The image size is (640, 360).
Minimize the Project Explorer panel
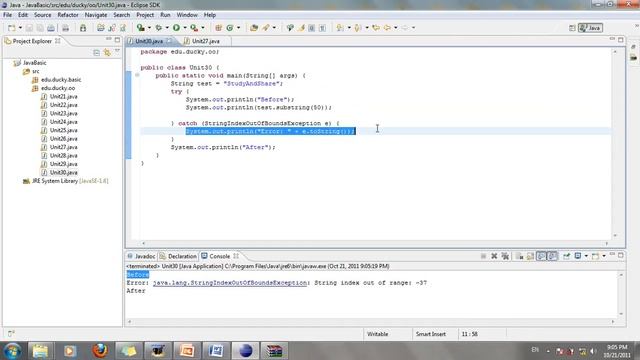click(109, 40)
